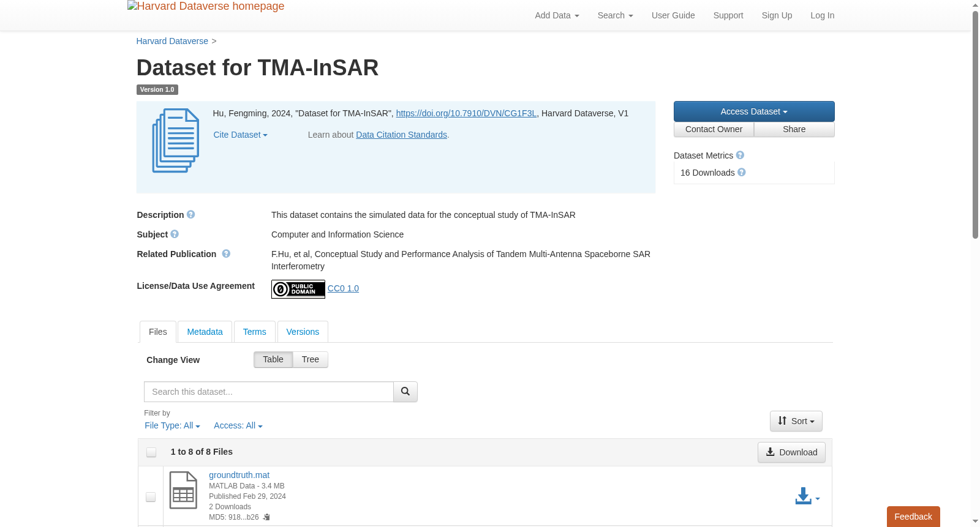
Task: Switch file view to Tree
Action: [x=311, y=360]
